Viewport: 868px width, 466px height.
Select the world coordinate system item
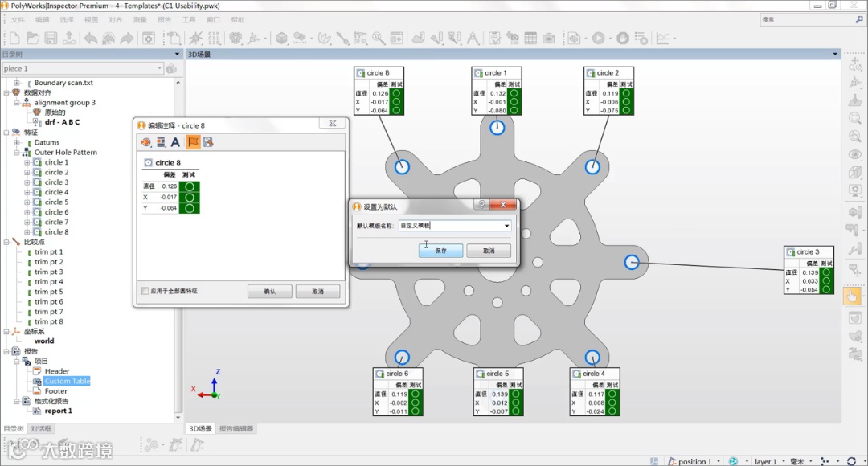tap(44, 341)
